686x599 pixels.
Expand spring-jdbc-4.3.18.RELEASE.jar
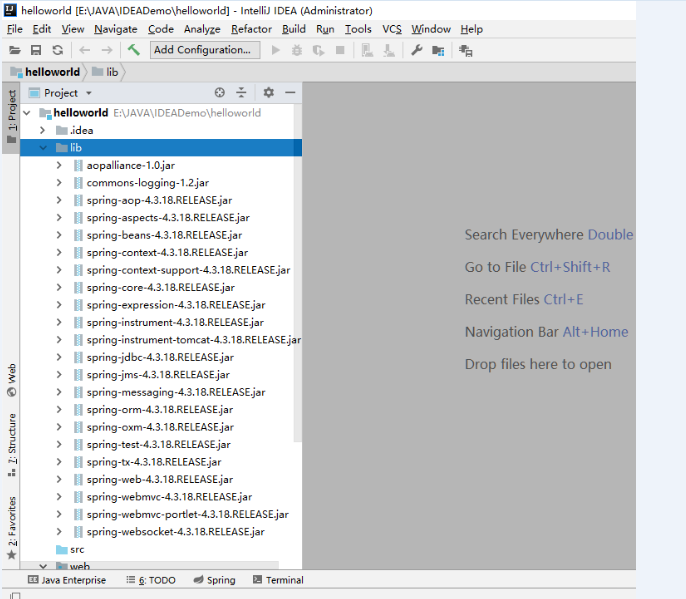point(59,357)
